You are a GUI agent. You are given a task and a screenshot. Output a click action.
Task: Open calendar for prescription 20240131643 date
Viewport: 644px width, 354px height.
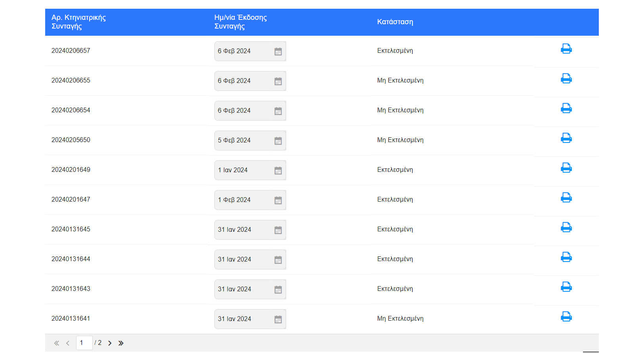[278, 290]
